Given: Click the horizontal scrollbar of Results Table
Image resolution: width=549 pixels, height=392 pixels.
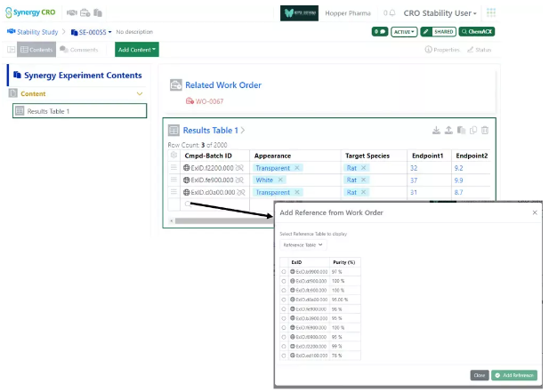Looking at the screenshot, I should coord(222,220).
